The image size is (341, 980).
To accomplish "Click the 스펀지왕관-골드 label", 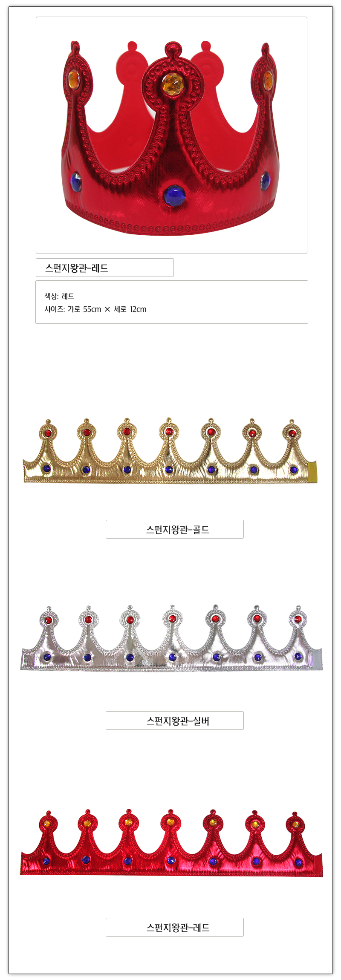I will pos(175,529).
